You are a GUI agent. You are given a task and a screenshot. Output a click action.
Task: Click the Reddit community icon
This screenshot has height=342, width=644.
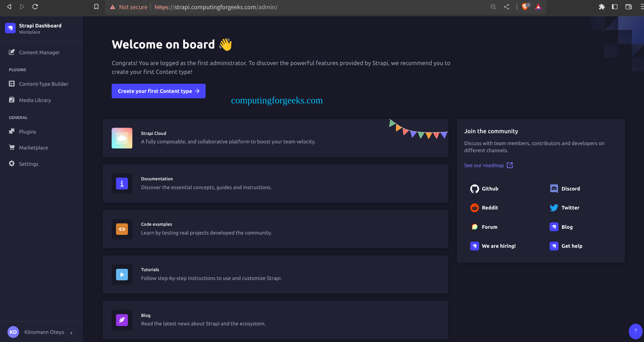(x=474, y=208)
